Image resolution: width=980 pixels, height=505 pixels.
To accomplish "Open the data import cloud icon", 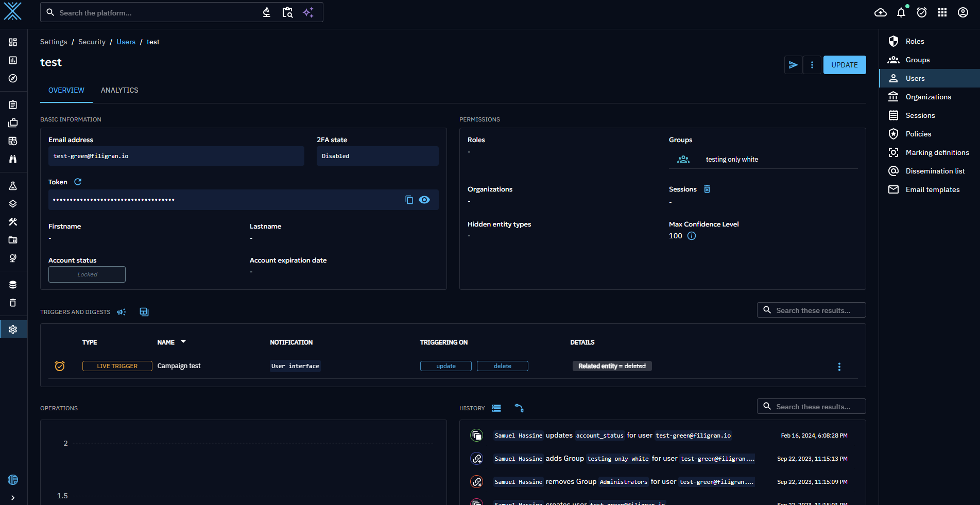I will (881, 12).
